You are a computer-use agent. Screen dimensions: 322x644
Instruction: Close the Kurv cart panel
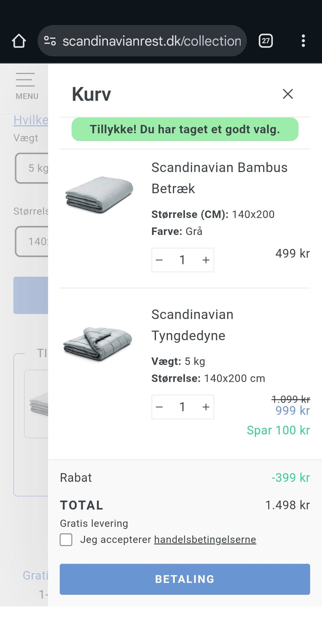point(288,94)
